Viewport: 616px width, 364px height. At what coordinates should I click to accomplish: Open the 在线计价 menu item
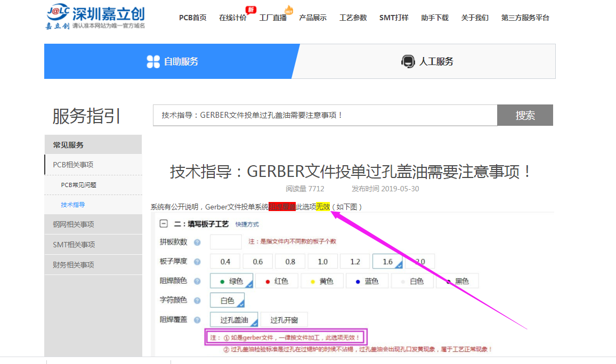(x=232, y=18)
